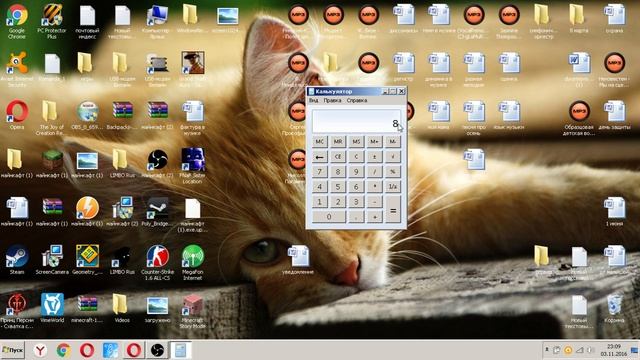Click the M+ memory add button
Viewport: 640px width, 360px height.
click(374, 142)
